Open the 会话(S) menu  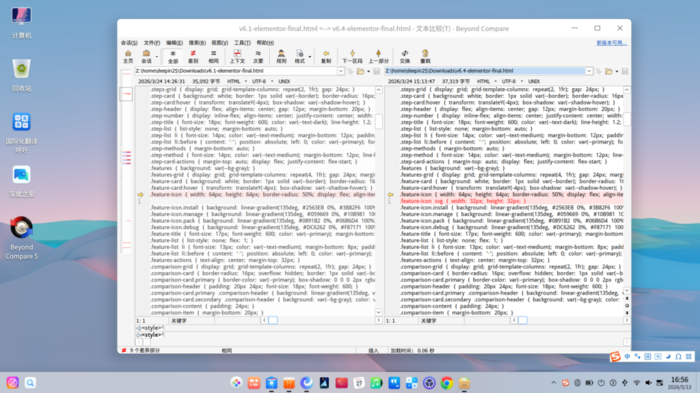[x=129, y=43]
